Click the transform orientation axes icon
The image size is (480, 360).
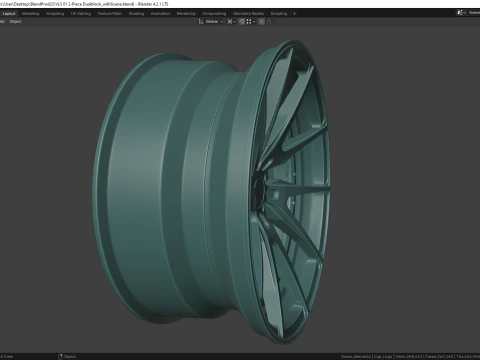click(x=201, y=22)
